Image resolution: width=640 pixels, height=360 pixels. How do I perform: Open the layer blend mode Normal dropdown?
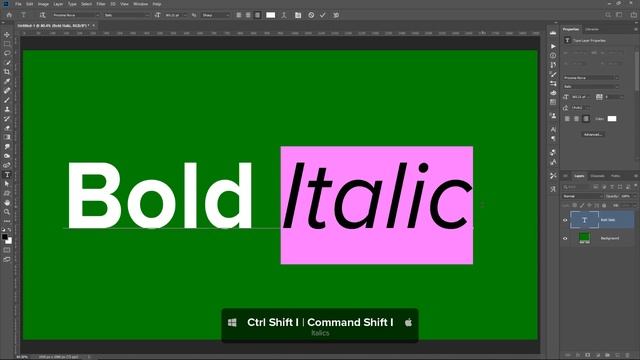[582, 196]
